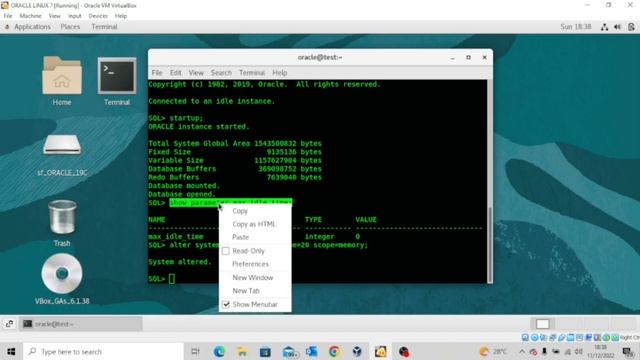
Task: Open VirtualBox Input menu
Action: pos(75,16)
